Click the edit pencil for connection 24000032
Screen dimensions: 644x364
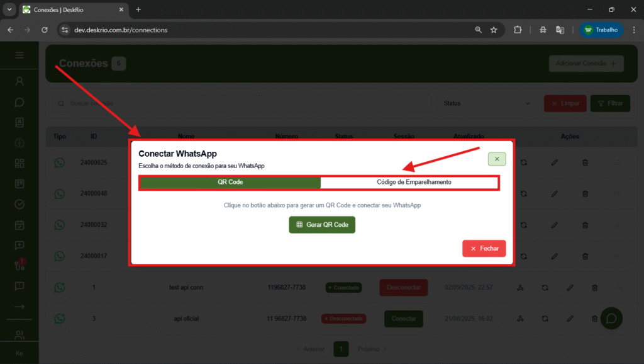pyautogui.click(x=555, y=225)
